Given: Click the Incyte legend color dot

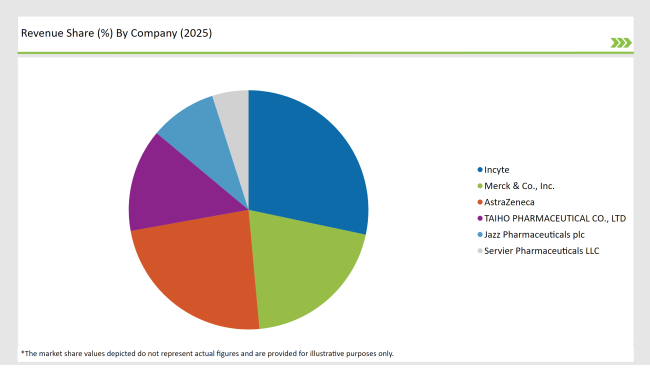Looking at the screenshot, I should coord(480,169).
